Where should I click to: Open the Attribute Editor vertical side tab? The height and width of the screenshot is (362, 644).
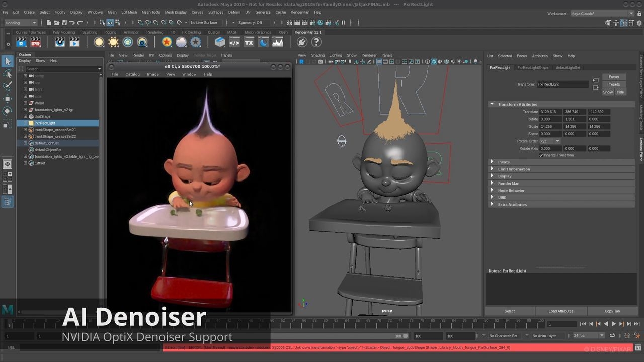click(x=641, y=149)
